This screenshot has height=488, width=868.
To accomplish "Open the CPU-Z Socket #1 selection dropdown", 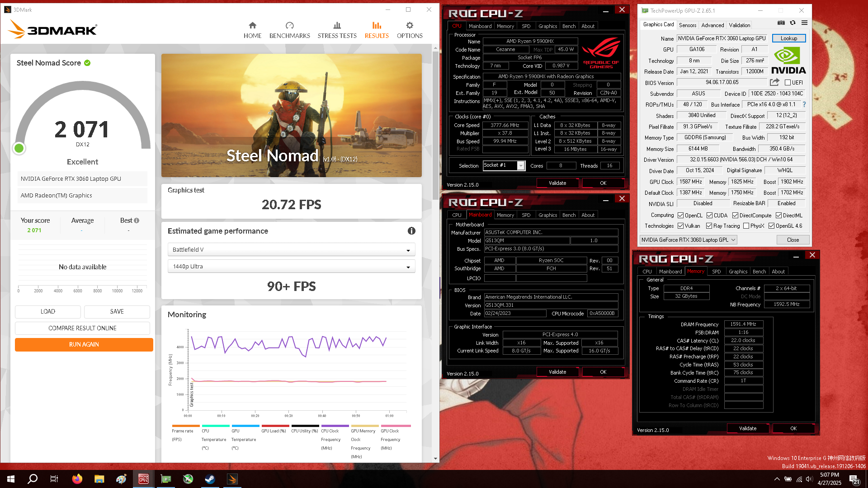I will tap(504, 166).
